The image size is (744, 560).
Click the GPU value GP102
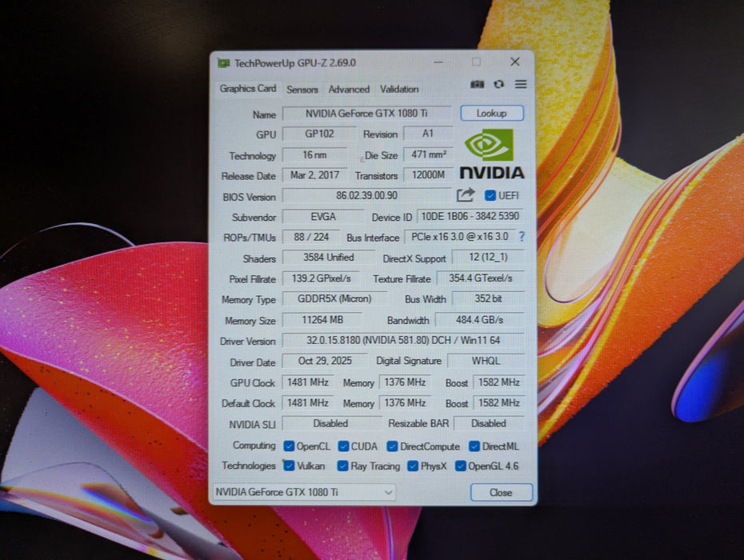[319, 134]
